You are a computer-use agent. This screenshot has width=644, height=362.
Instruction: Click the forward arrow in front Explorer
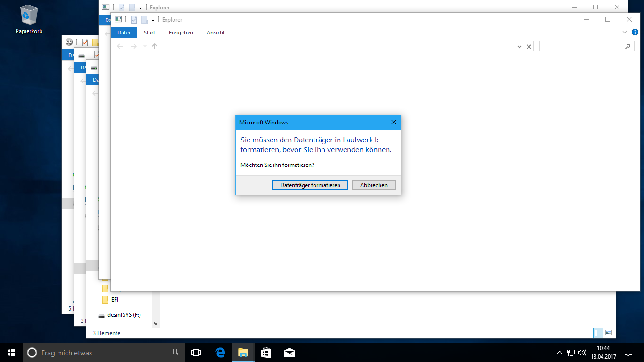[x=133, y=46]
